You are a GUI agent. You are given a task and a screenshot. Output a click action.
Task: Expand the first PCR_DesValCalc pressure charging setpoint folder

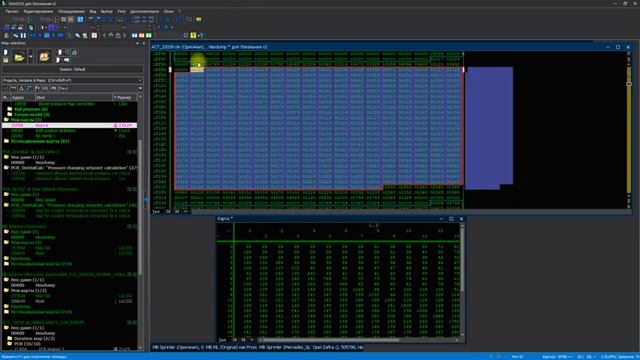coord(72,168)
